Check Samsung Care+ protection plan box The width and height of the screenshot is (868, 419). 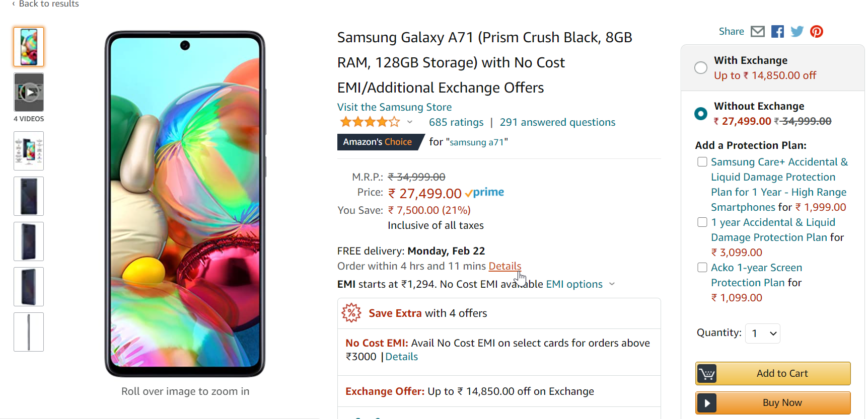tap(702, 162)
